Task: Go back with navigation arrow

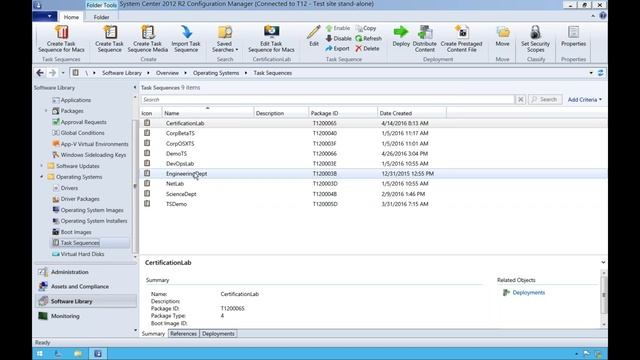Action: 40,73
